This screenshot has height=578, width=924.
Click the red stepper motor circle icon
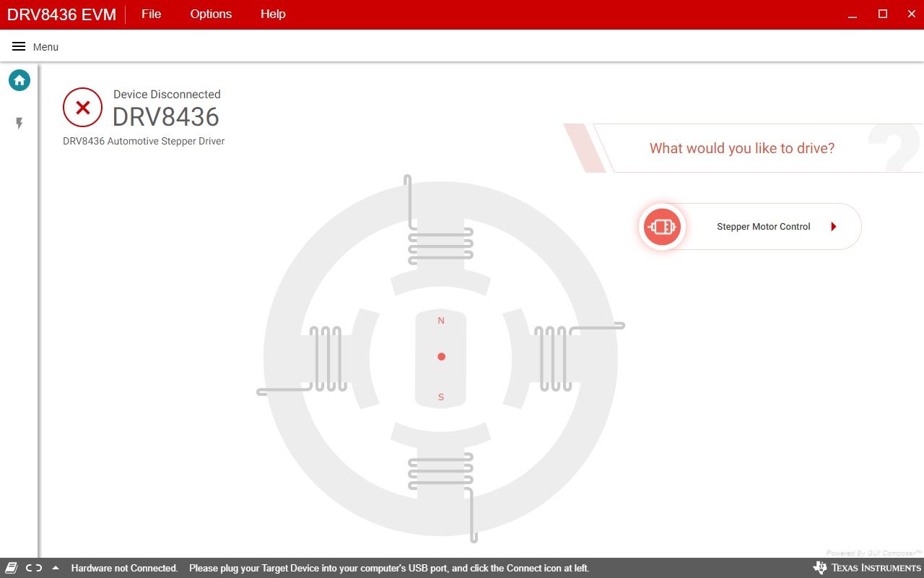662,227
